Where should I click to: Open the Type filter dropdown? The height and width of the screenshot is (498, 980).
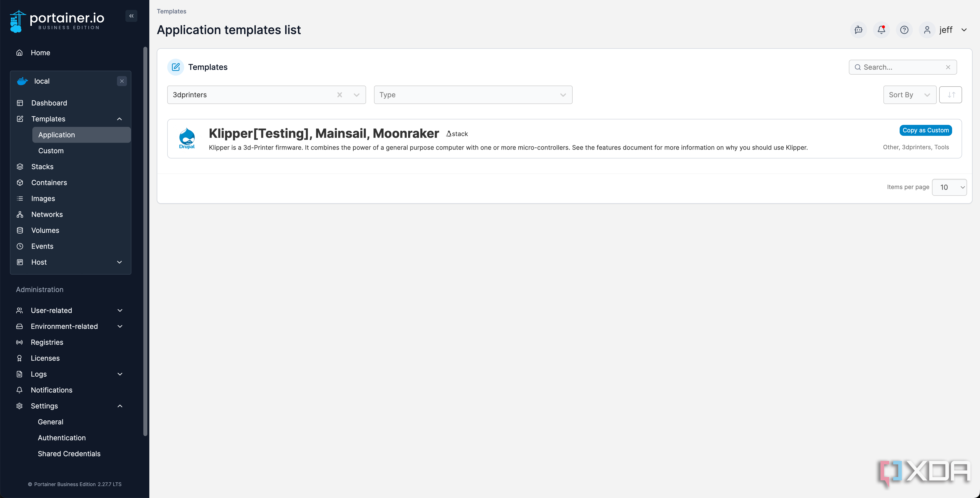473,95
